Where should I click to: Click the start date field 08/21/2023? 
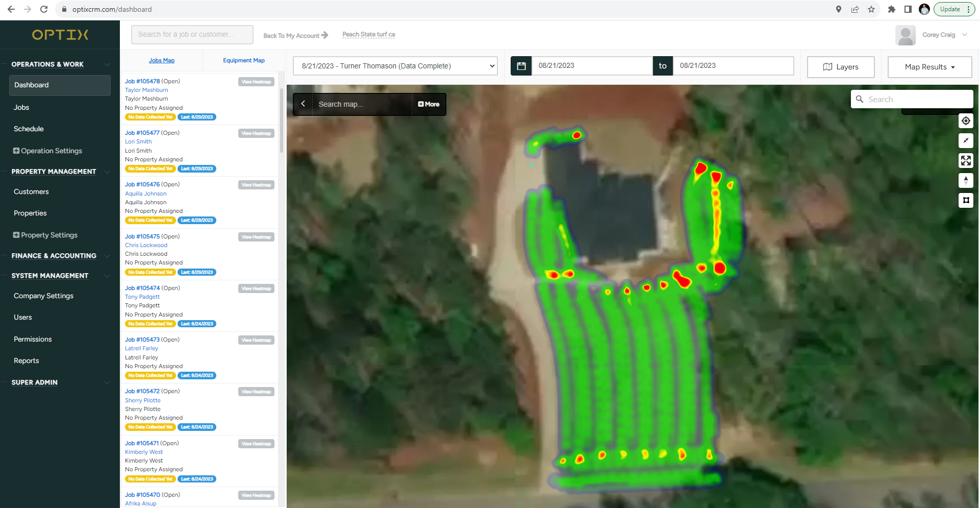pyautogui.click(x=592, y=65)
